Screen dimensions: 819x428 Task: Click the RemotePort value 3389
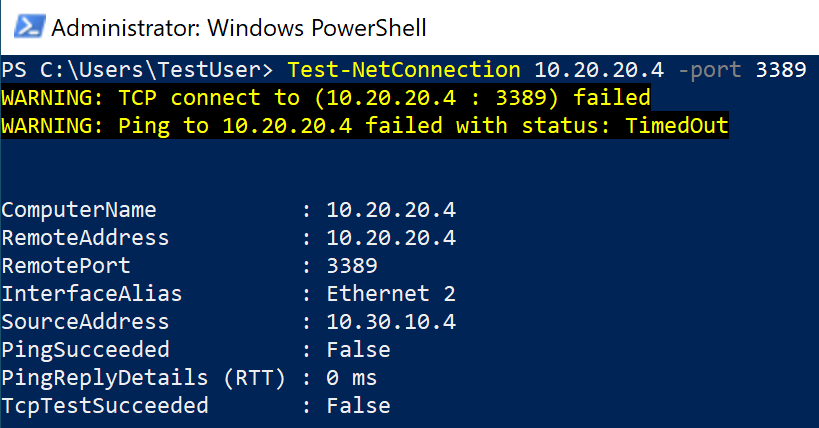[352, 266]
